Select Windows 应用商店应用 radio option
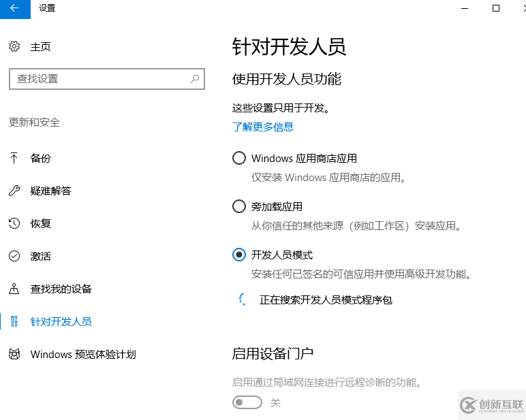 pos(239,158)
